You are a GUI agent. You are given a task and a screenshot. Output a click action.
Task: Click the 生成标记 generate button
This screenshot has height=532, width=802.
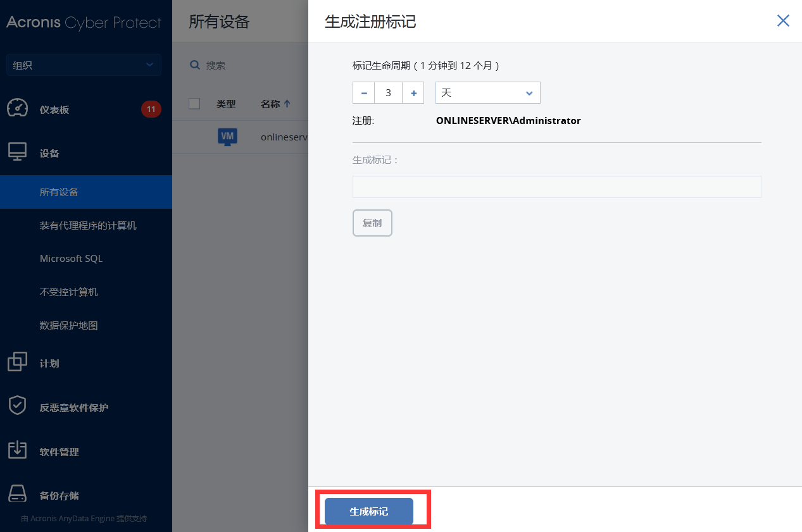(369, 511)
